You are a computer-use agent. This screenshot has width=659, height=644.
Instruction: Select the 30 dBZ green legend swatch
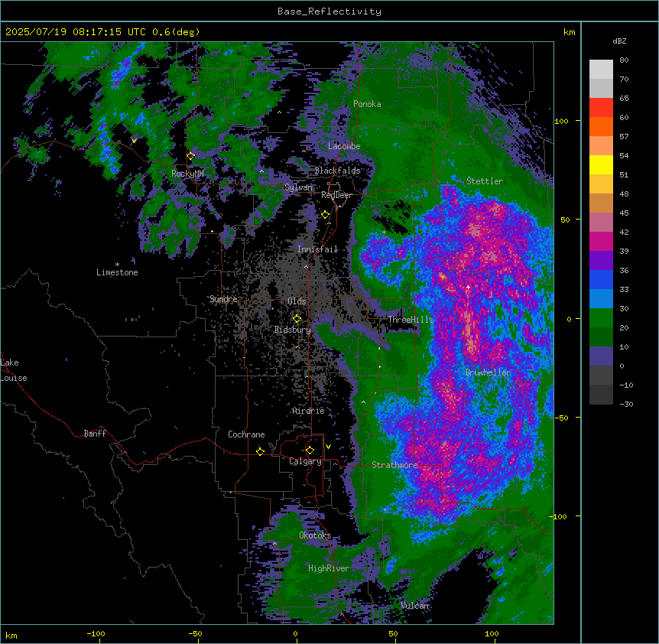tap(601, 318)
